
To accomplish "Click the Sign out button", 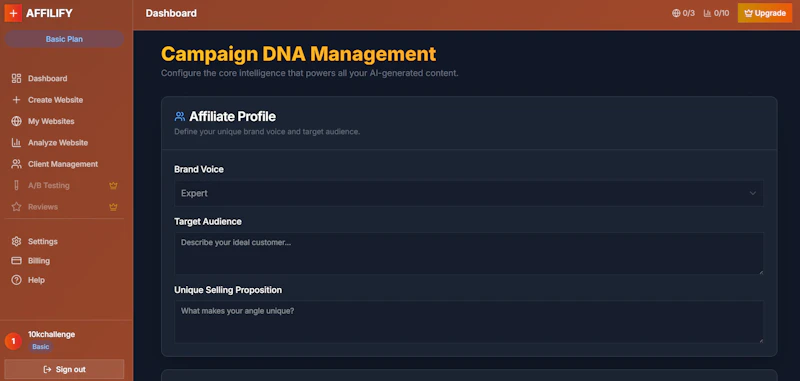I will [x=64, y=369].
